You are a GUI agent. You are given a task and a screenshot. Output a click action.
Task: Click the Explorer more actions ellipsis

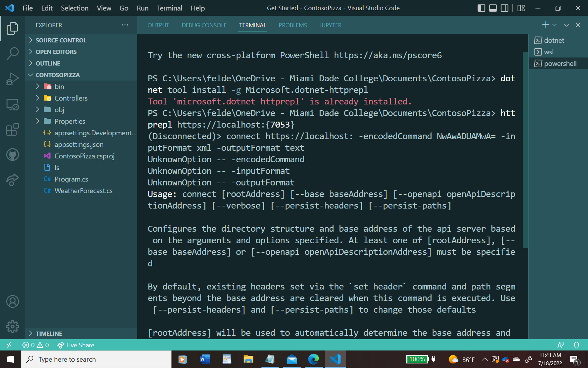(125, 25)
